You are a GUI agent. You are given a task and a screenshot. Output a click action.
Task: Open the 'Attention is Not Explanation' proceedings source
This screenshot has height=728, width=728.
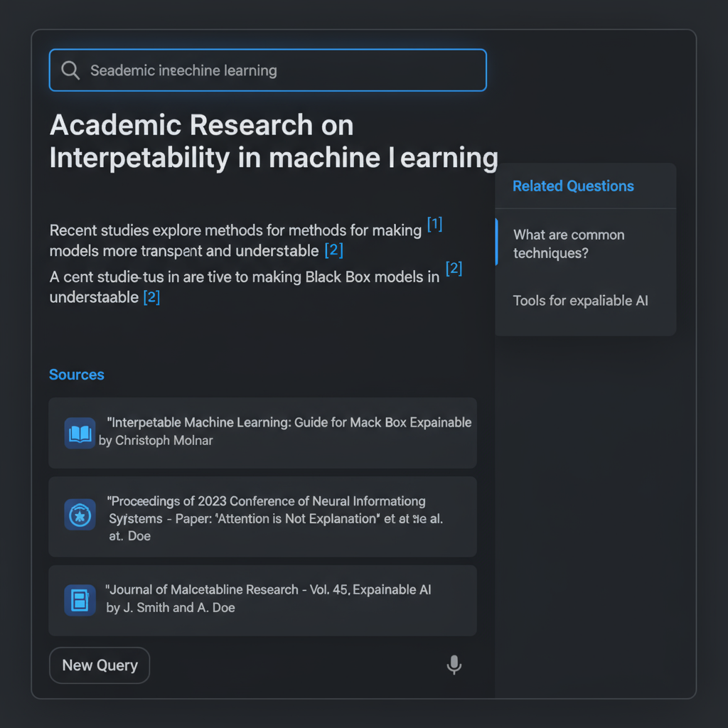[x=263, y=517]
